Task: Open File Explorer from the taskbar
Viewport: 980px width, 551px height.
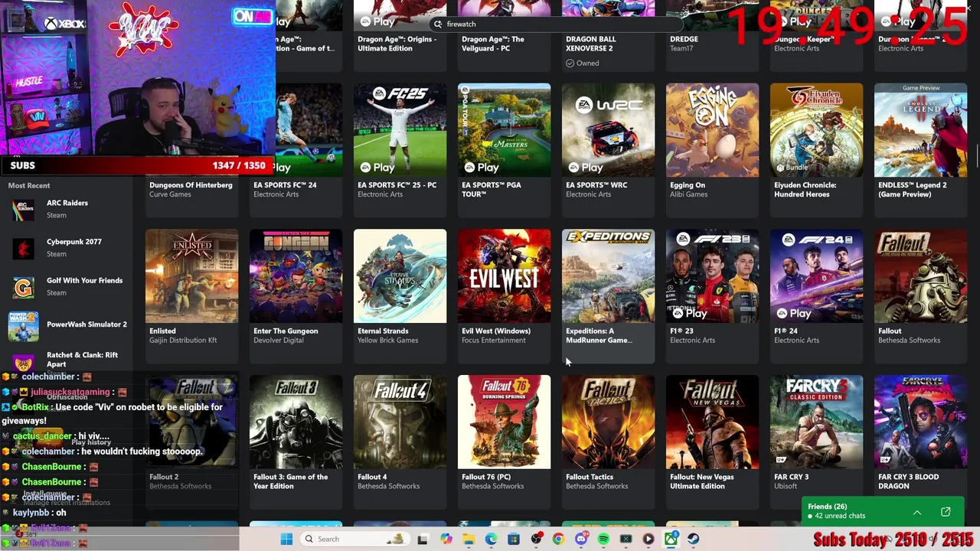Action: [469, 539]
